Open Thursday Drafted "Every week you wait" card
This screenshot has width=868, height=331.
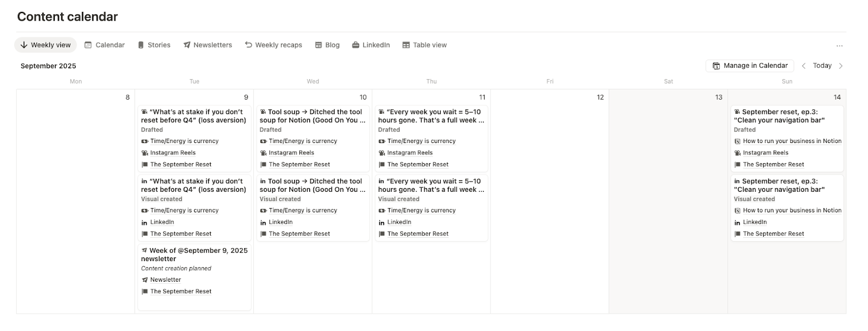pos(431,138)
